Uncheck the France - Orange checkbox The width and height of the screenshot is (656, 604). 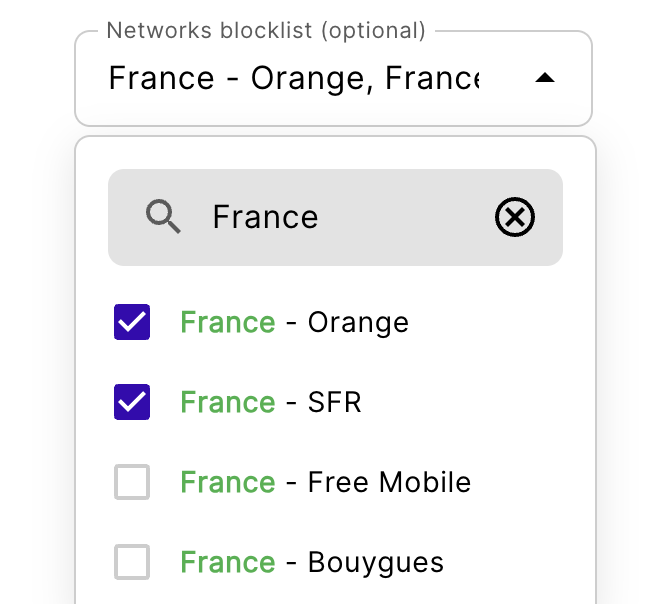[132, 322]
